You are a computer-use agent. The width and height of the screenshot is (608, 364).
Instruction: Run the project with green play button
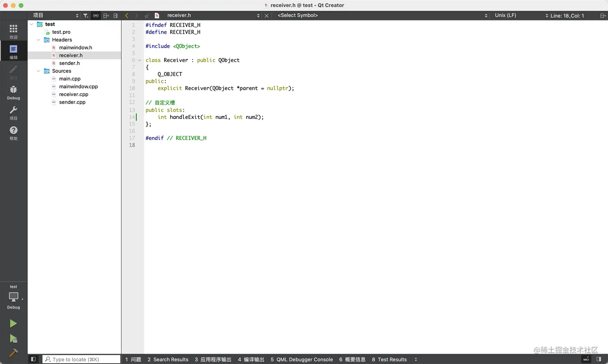tap(13, 323)
